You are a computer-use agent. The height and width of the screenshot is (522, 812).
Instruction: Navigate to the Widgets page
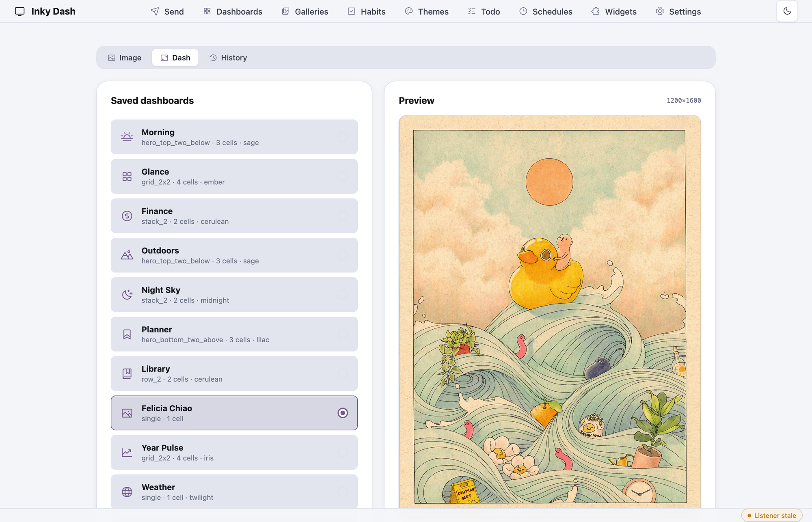614,11
